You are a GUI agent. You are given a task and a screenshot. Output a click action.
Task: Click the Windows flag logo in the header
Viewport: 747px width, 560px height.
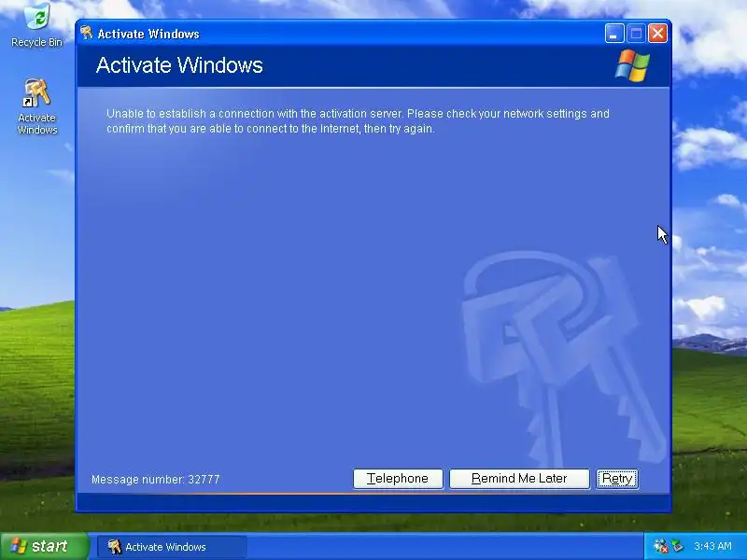coord(632,65)
